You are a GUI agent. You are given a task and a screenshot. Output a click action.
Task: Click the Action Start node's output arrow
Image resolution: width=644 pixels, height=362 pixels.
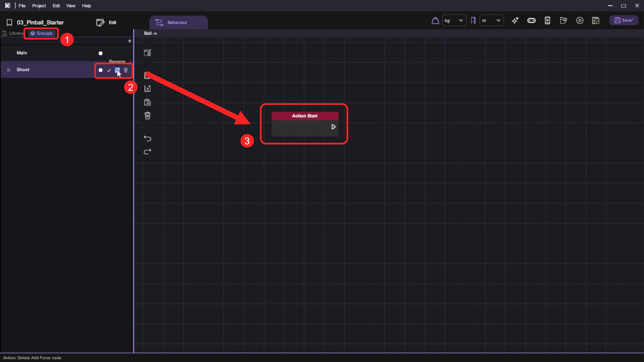point(333,127)
